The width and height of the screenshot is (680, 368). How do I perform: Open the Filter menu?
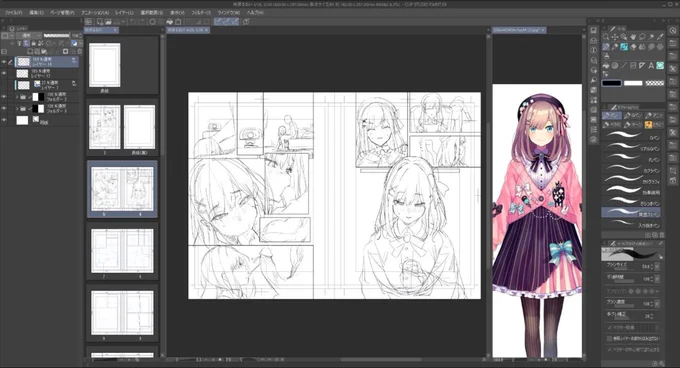coord(201,13)
